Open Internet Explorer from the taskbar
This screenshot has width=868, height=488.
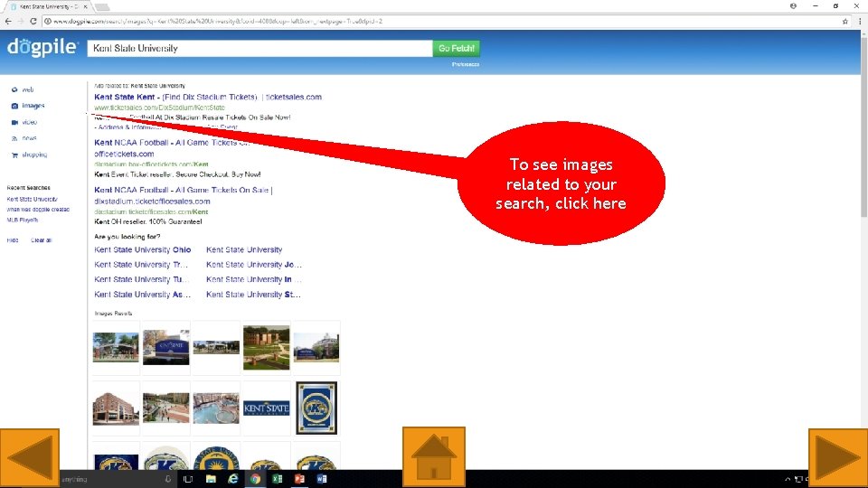[x=233, y=479]
